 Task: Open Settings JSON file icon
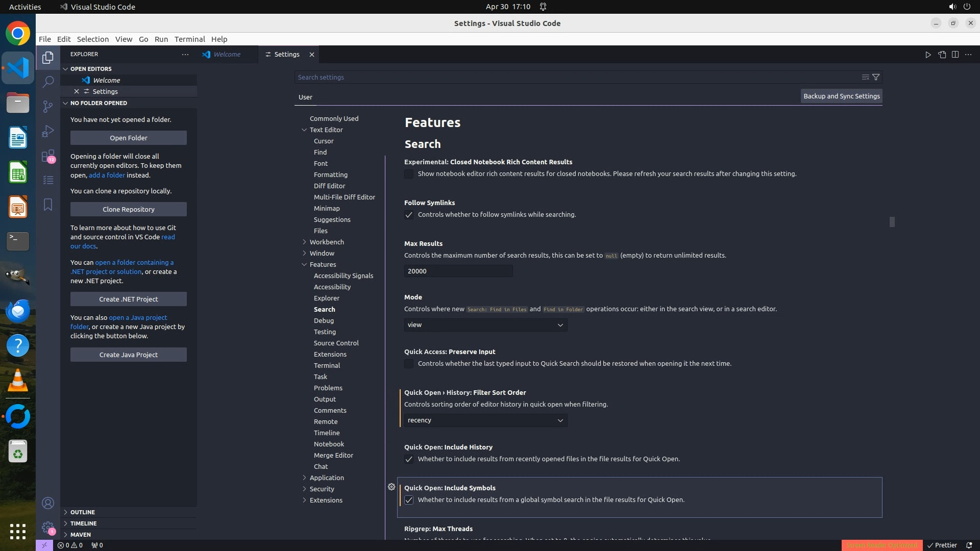point(942,55)
